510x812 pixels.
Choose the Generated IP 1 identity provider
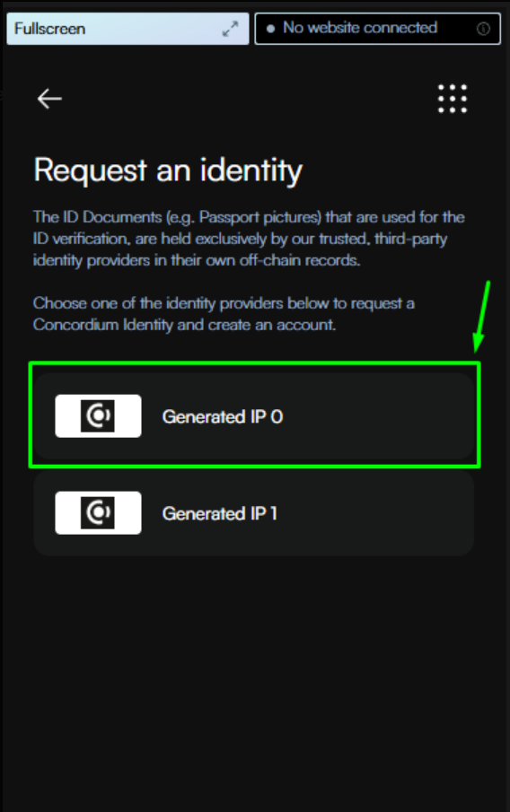pos(254,512)
